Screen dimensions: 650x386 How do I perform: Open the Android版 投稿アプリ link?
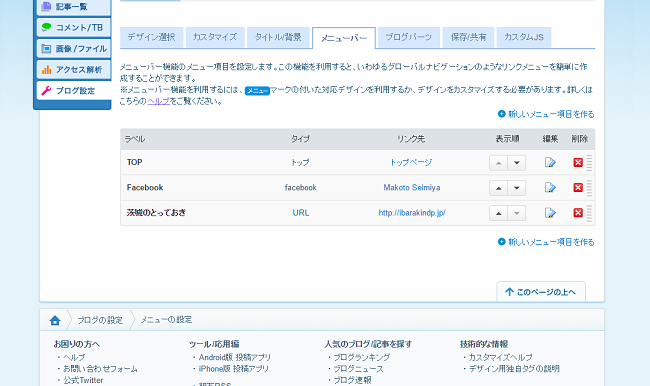(235, 357)
